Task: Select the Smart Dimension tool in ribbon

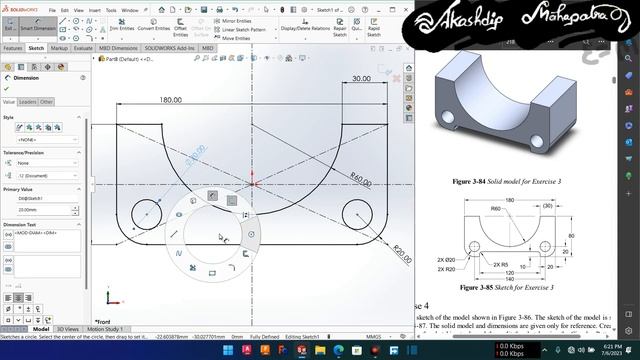Action: 38,25
